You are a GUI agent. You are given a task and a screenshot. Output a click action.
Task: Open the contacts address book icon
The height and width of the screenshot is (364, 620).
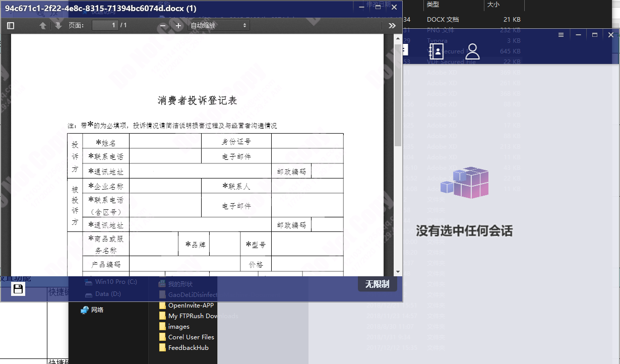click(x=436, y=51)
